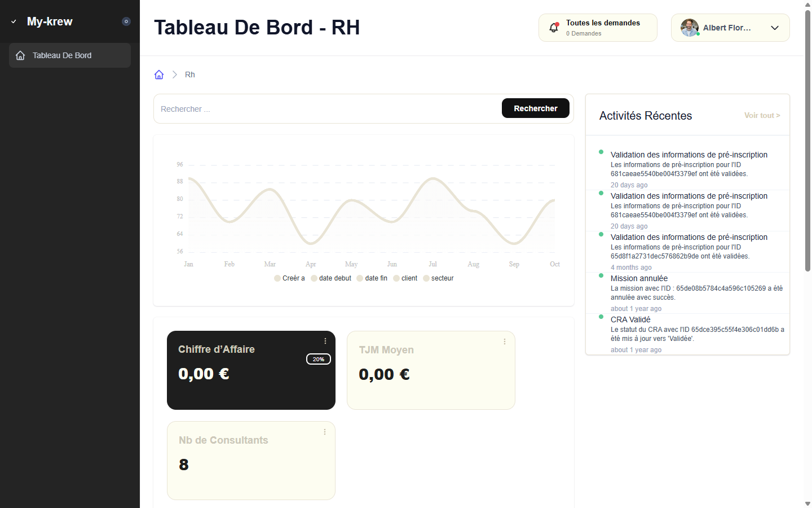Click the home breadcrumb icon
Image resolution: width=812 pixels, height=508 pixels.
tap(159, 75)
